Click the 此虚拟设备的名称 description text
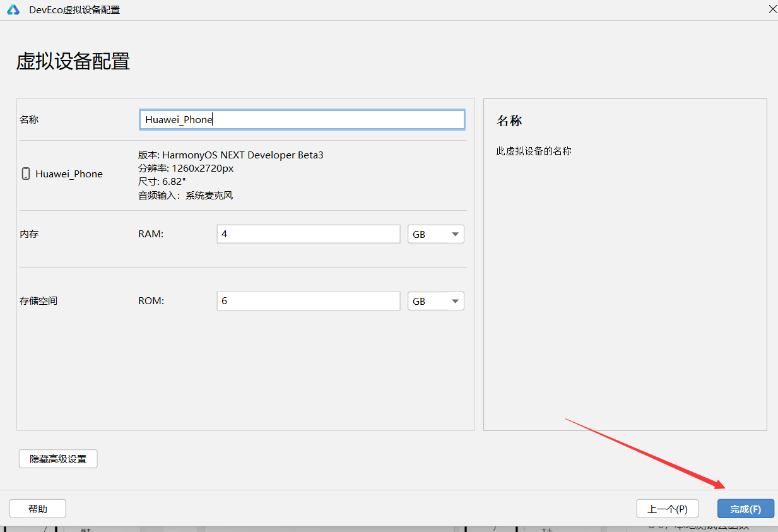Screen dimensions: 778x532 click(534, 151)
